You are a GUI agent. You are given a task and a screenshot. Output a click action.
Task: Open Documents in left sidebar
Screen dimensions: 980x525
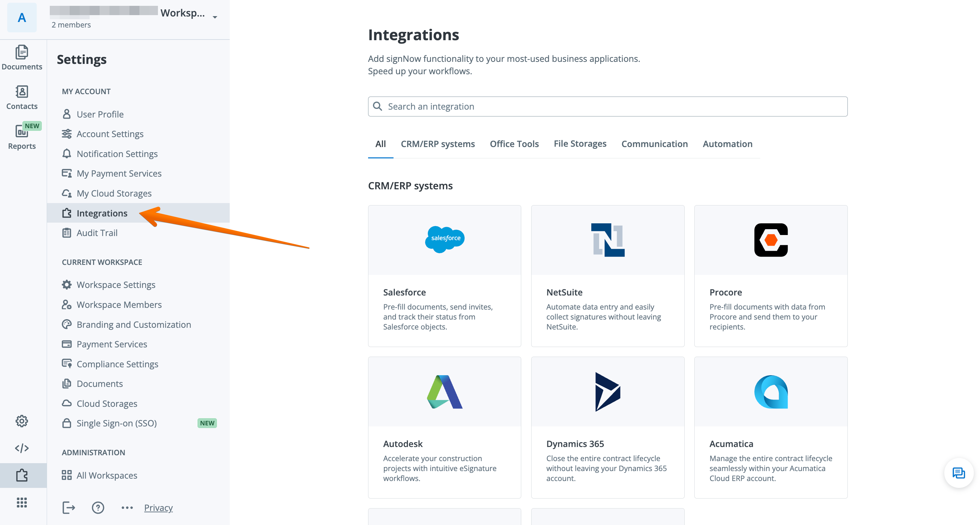[x=22, y=57]
